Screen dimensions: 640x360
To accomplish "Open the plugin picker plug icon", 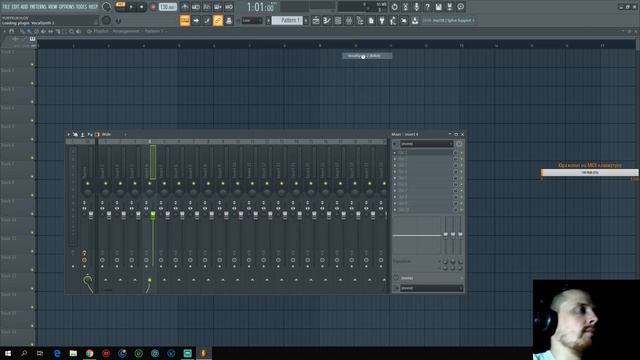I will click(382, 20).
